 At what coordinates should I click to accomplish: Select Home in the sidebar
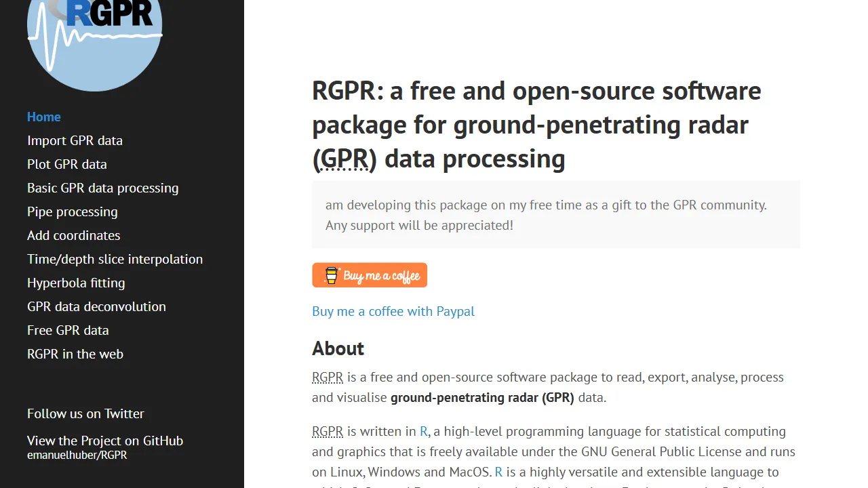[x=43, y=117]
